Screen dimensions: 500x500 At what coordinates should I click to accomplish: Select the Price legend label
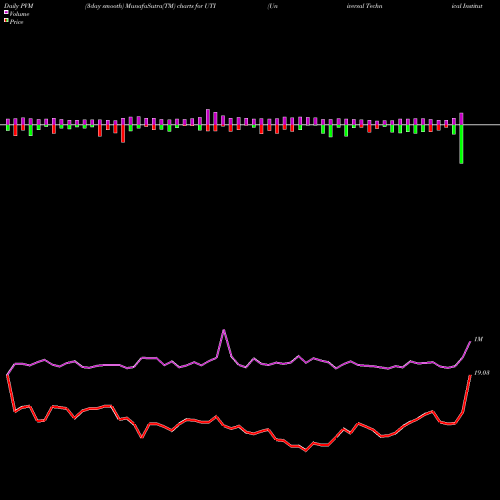[16, 22]
